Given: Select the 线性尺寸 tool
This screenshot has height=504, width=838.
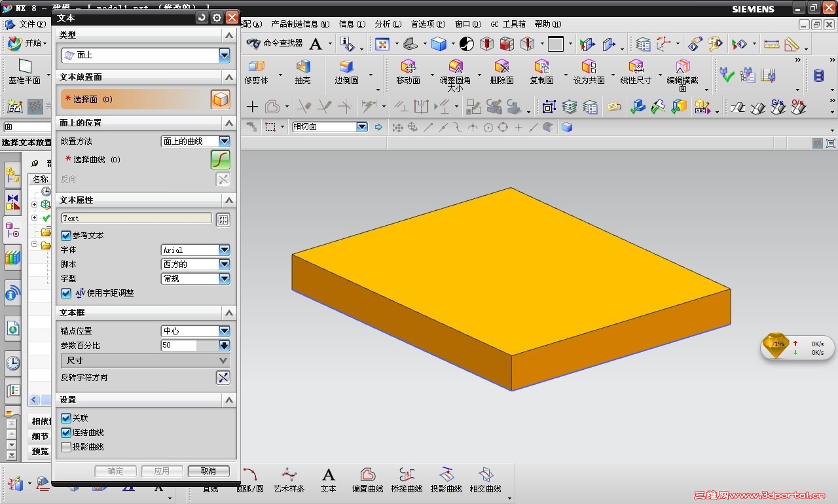Looking at the screenshot, I should 636,72.
